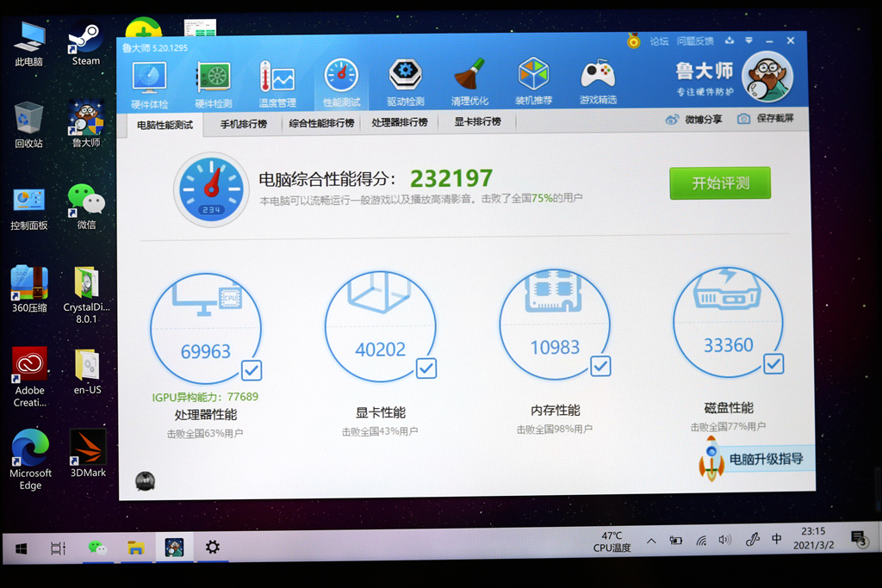Screen dimensions: 882x588
Task: Click the 鲁大师 mascot avatar
Action: click(767, 77)
